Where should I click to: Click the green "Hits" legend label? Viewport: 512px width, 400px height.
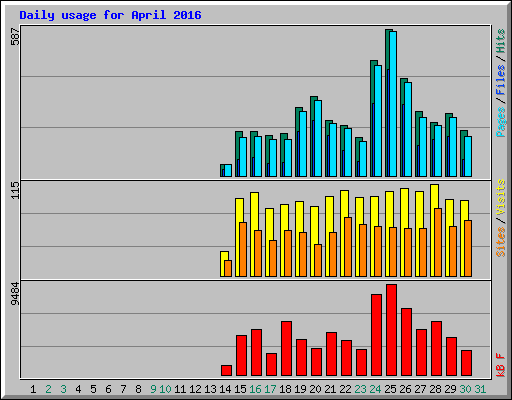coord(500,41)
